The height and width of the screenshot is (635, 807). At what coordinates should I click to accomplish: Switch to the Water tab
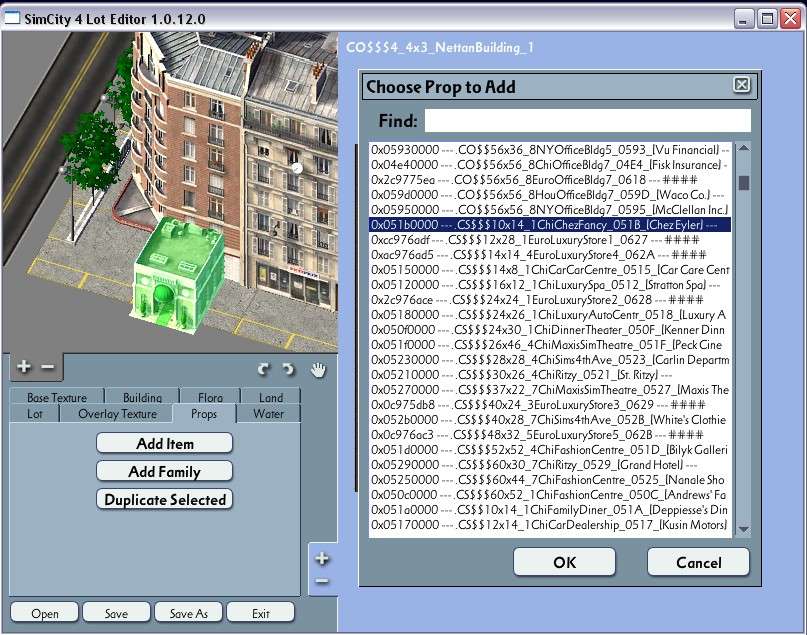click(x=268, y=414)
